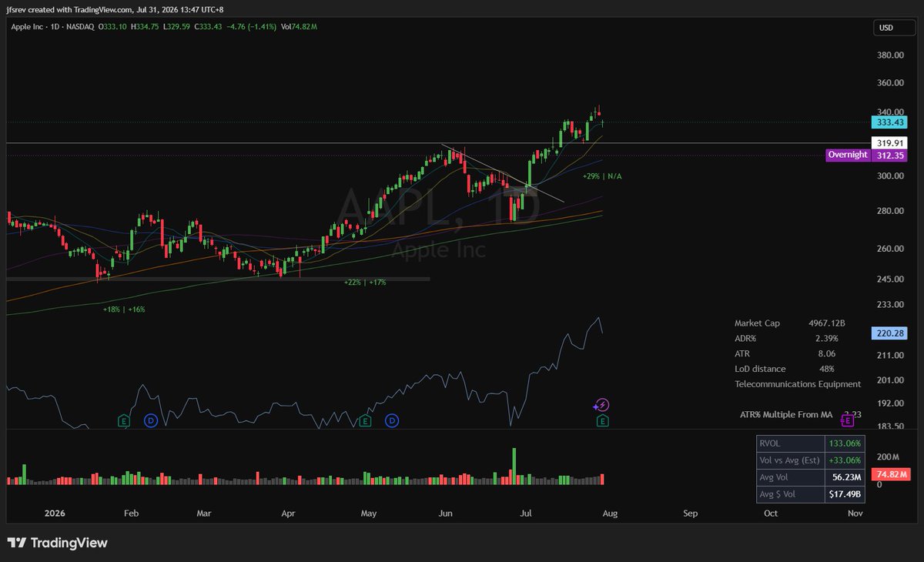Viewport: 924px width, 562px height.
Task: Click the +29% | N/A annotation
Action: (602, 176)
